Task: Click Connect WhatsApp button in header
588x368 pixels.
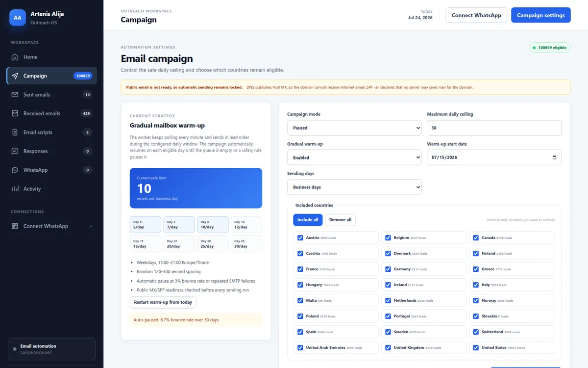Action: coord(476,15)
